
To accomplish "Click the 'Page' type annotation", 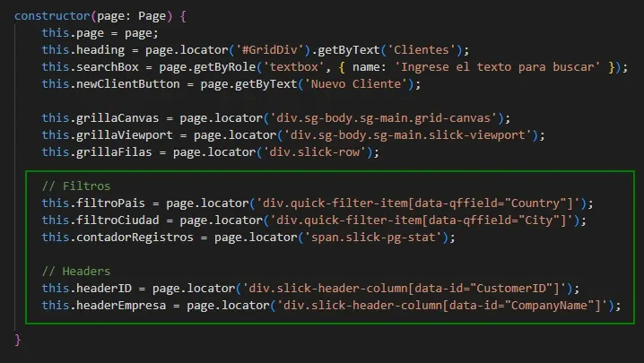I will [x=152, y=16].
